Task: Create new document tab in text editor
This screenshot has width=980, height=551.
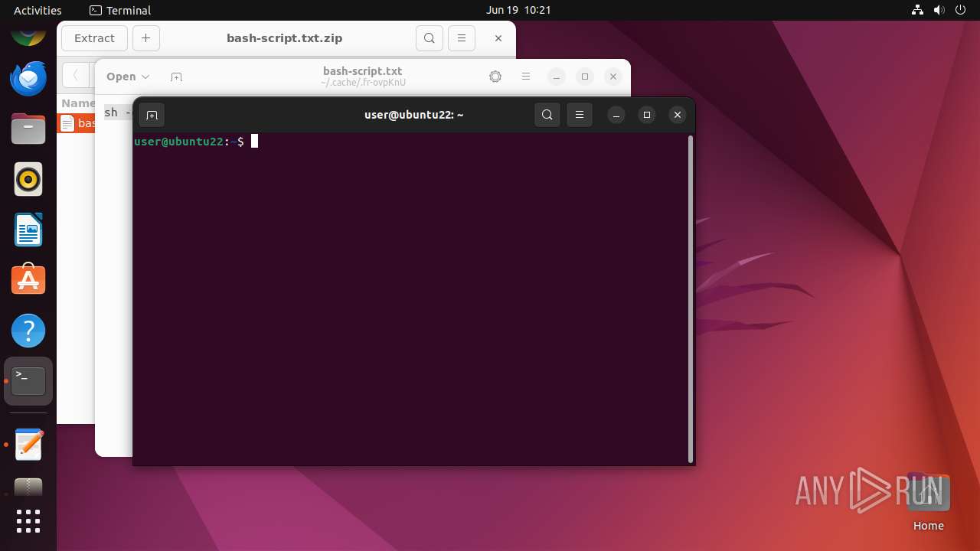Action: point(176,77)
